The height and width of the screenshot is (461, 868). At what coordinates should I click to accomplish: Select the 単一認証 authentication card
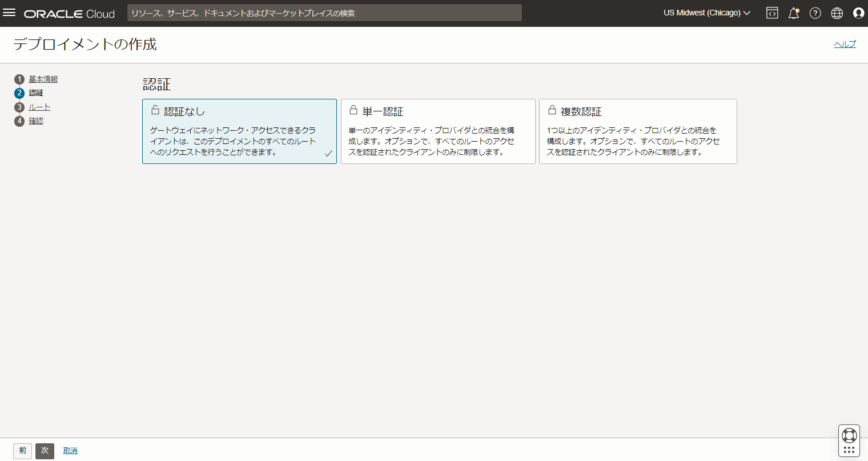pos(438,131)
